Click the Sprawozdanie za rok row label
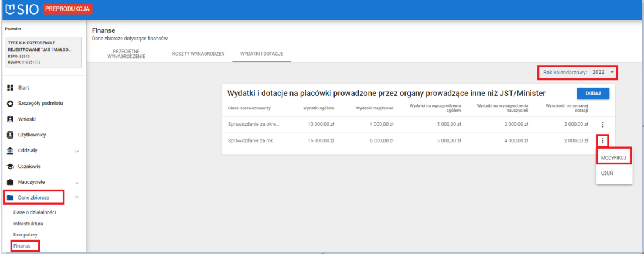 click(x=251, y=140)
